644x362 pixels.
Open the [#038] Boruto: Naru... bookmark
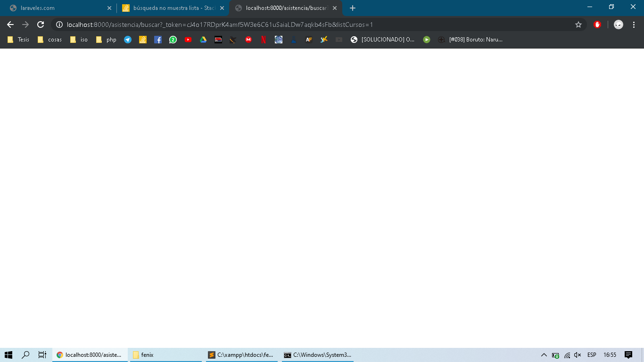click(470, 40)
